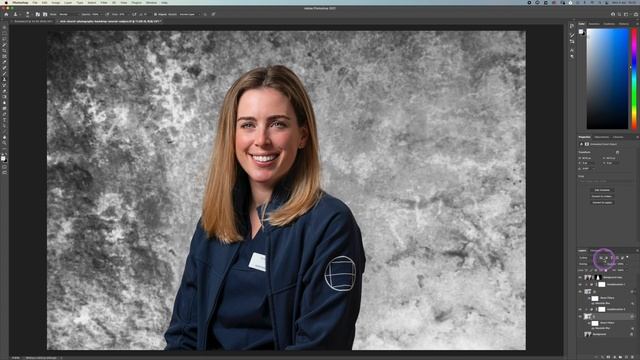Viewport: 640px width, 360px height.
Task: Click the toolbar foreground color swatch
Action: [x=3, y=158]
